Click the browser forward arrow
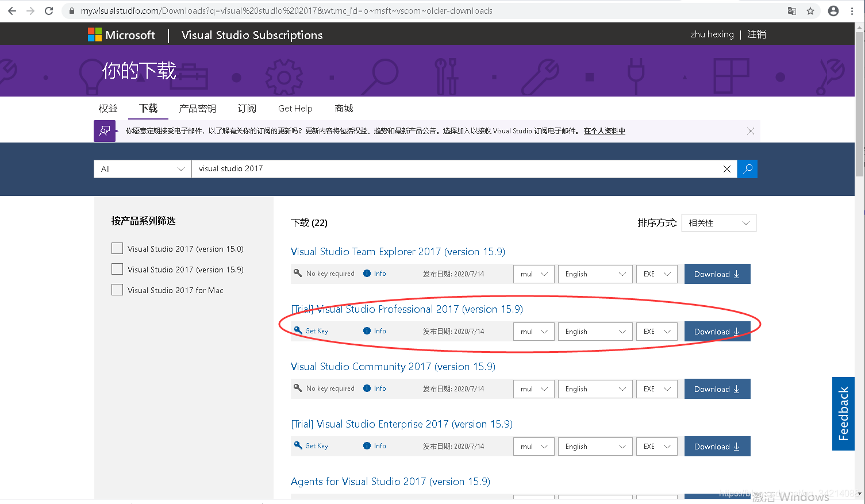Screen dimensions: 865x504 pos(30,11)
